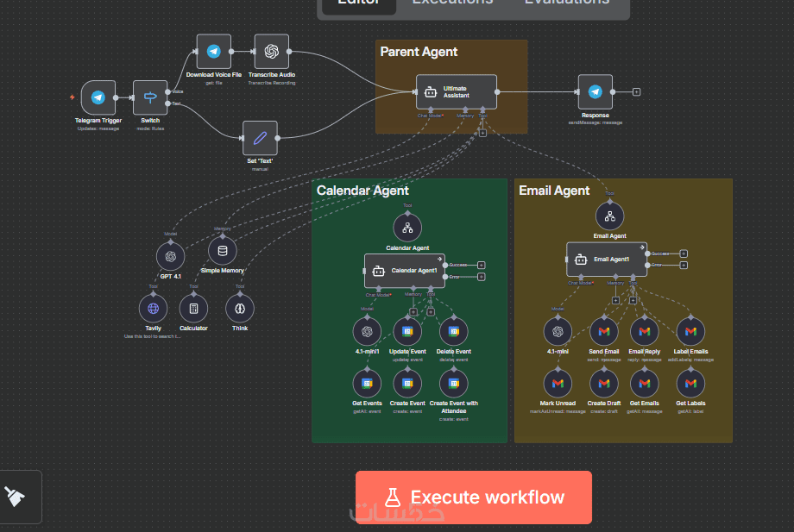Open the Create Event with Attendee node
The image size is (794, 532).
coord(454,384)
